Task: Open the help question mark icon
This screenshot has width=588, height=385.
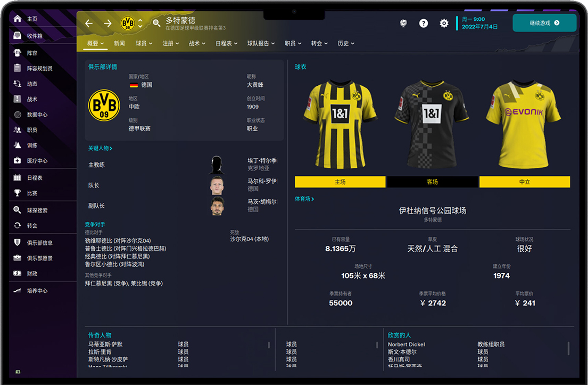Action: coord(424,23)
